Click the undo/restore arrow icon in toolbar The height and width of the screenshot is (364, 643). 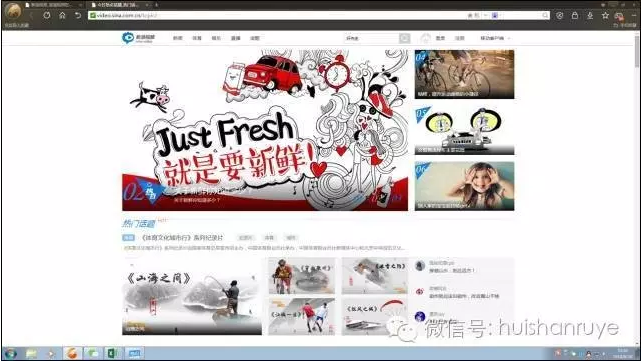tap(78, 16)
